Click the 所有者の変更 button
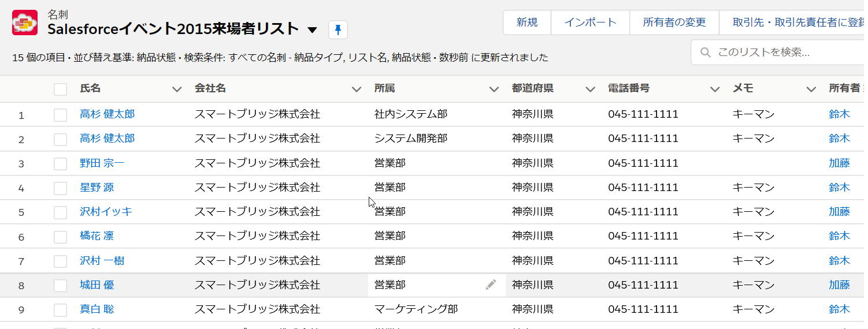 [674, 23]
